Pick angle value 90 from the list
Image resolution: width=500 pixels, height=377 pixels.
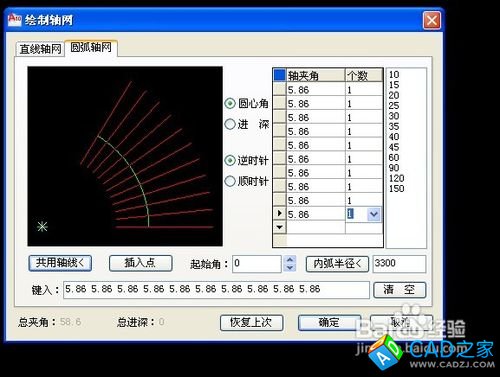point(394,168)
